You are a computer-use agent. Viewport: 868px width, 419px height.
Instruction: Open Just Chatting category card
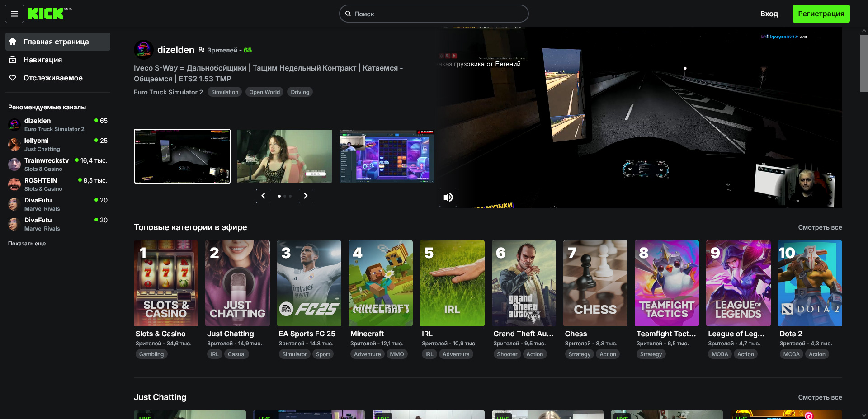point(237,283)
